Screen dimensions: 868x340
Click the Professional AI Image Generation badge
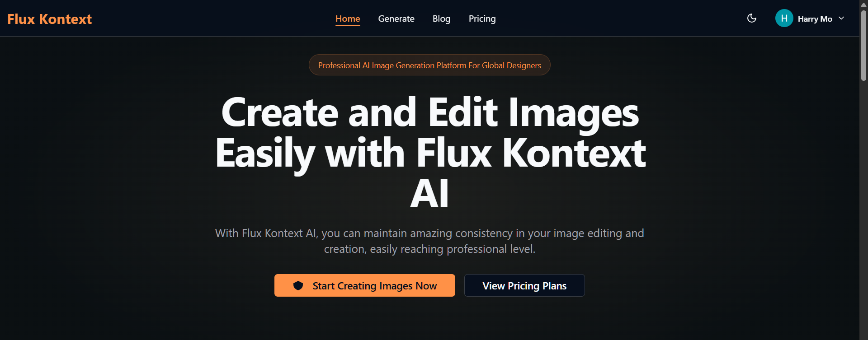pos(429,65)
